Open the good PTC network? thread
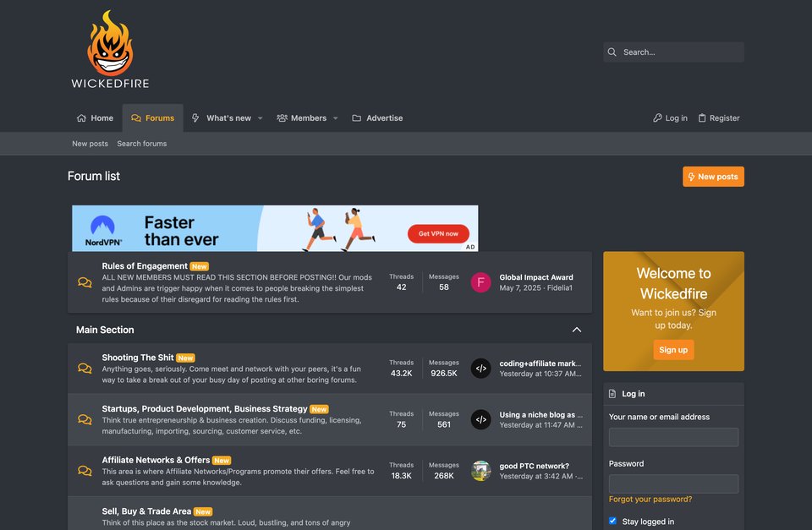Viewport: 812px width, 530px height. tap(534, 466)
